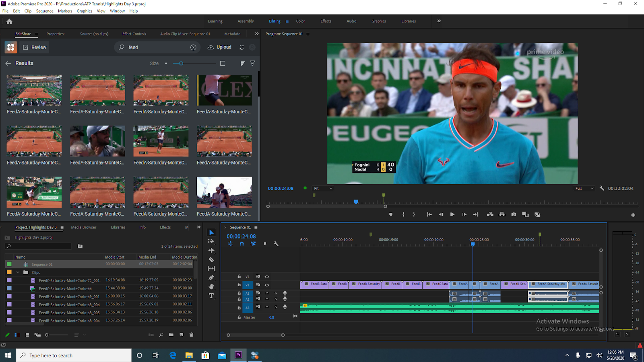The image size is (644, 362).
Task: Mute audio track A1
Action: tap(266, 293)
